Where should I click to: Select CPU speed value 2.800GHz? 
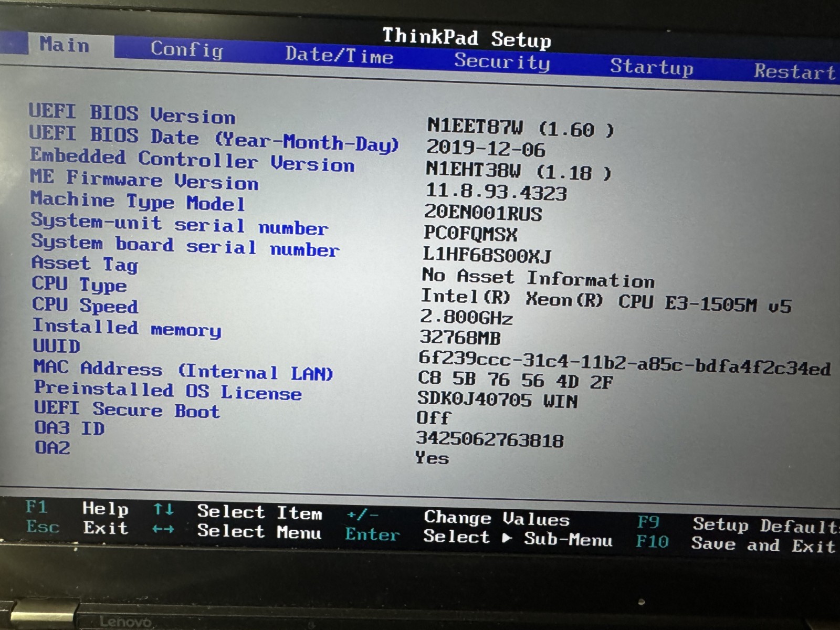[x=466, y=318]
